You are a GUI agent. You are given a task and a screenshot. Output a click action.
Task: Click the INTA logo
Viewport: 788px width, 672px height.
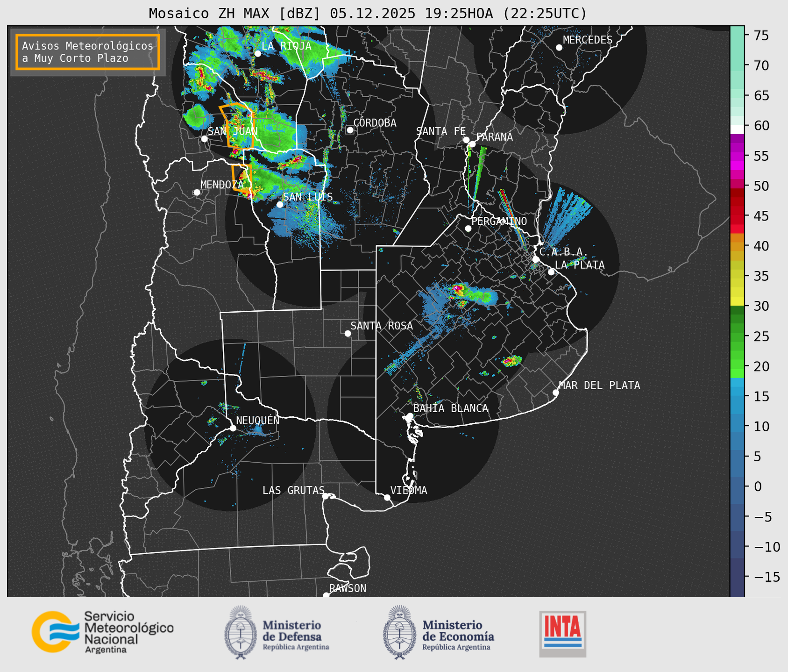[562, 634]
